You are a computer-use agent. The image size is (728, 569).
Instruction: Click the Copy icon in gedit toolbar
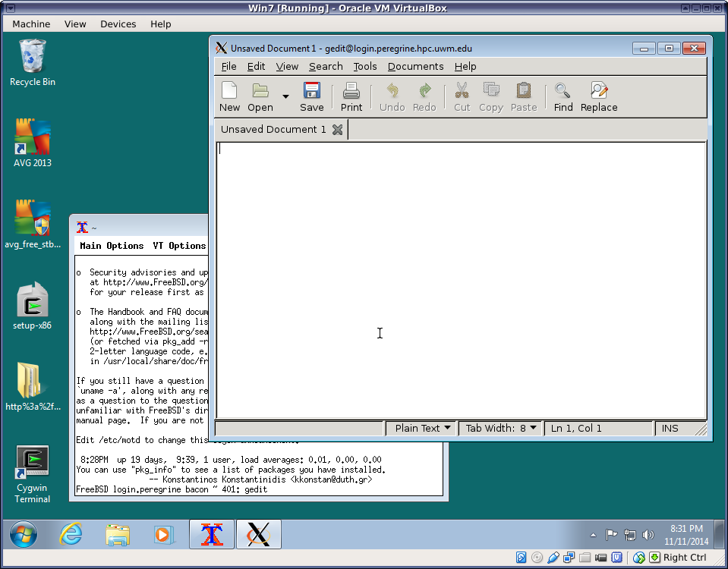point(490,97)
